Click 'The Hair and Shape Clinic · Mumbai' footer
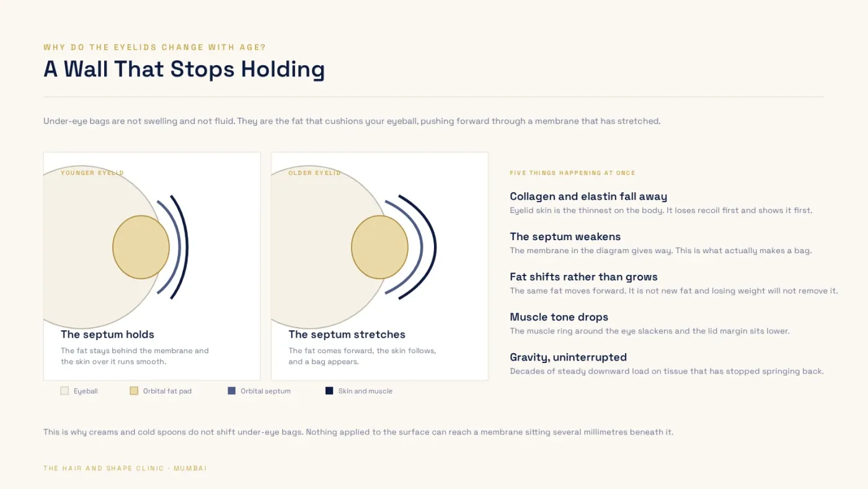The width and height of the screenshot is (868, 489). pyautogui.click(x=125, y=469)
